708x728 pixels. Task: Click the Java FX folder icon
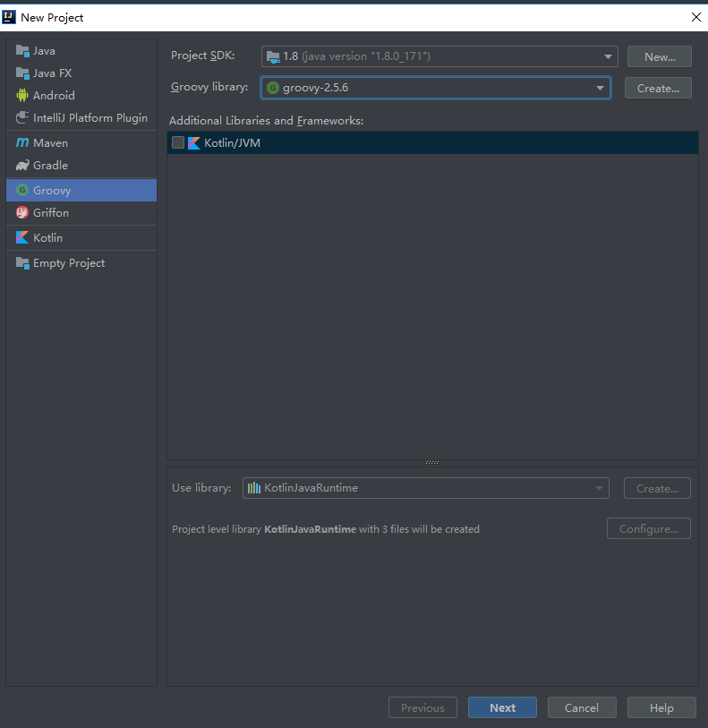pyautogui.click(x=22, y=73)
